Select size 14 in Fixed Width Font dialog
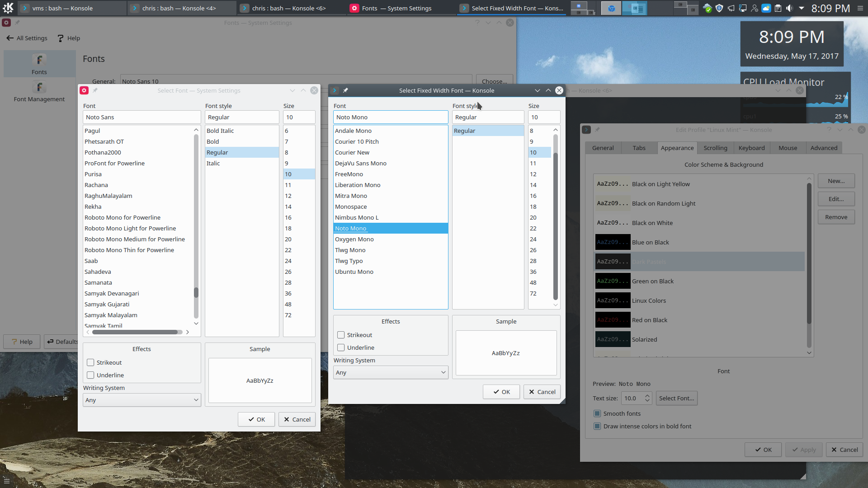The image size is (868, 488). click(540, 185)
